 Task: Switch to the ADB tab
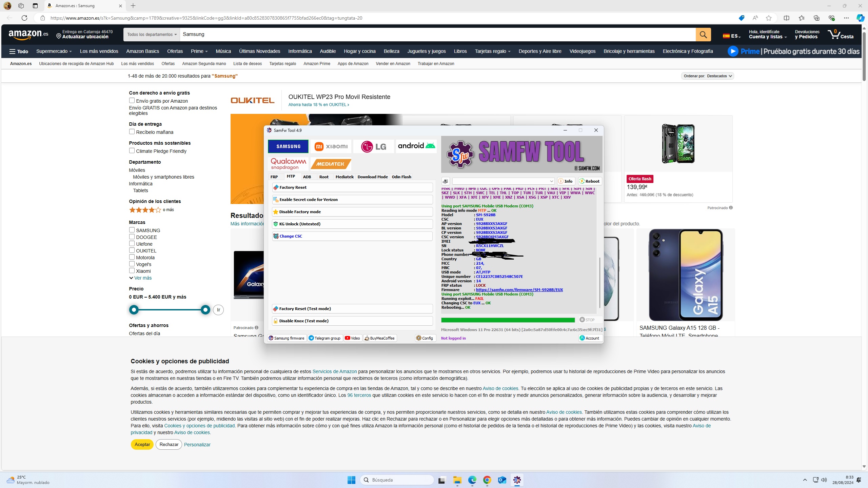[x=307, y=177]
